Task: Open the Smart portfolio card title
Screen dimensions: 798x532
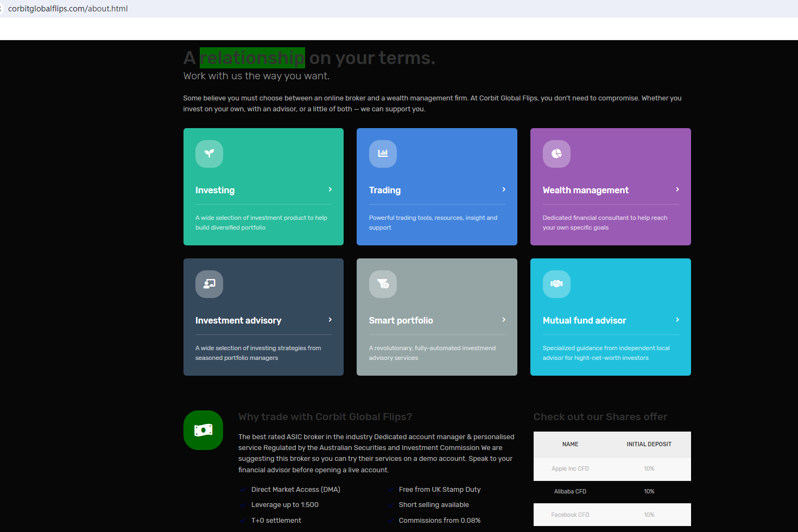Action: [x=401, y=320]
